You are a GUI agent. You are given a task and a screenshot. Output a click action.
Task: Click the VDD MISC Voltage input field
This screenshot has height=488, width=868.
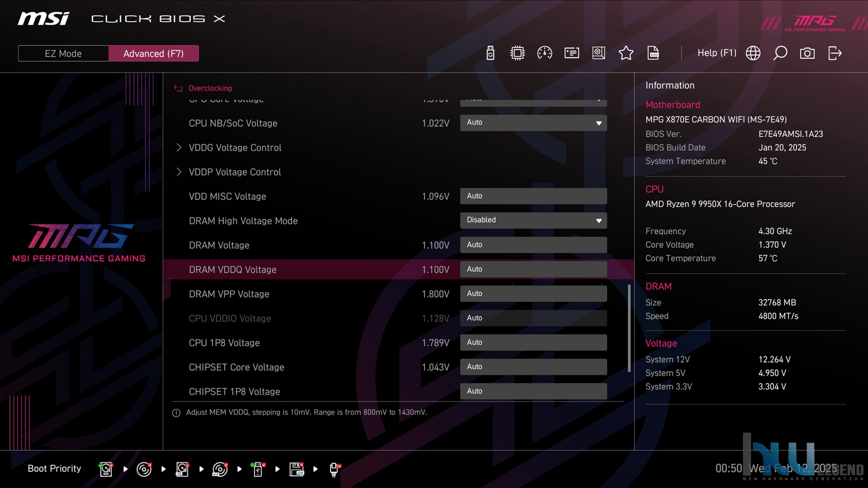point(533,196)
